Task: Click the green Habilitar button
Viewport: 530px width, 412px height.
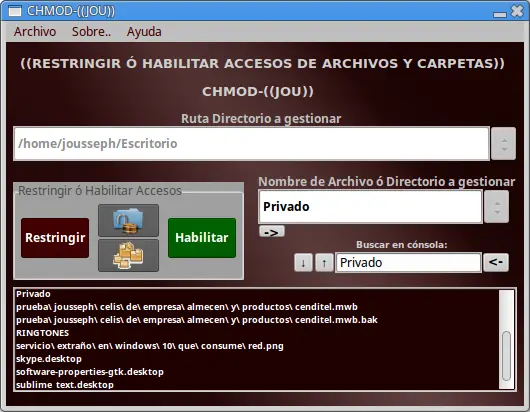Action: pos(202,238)
